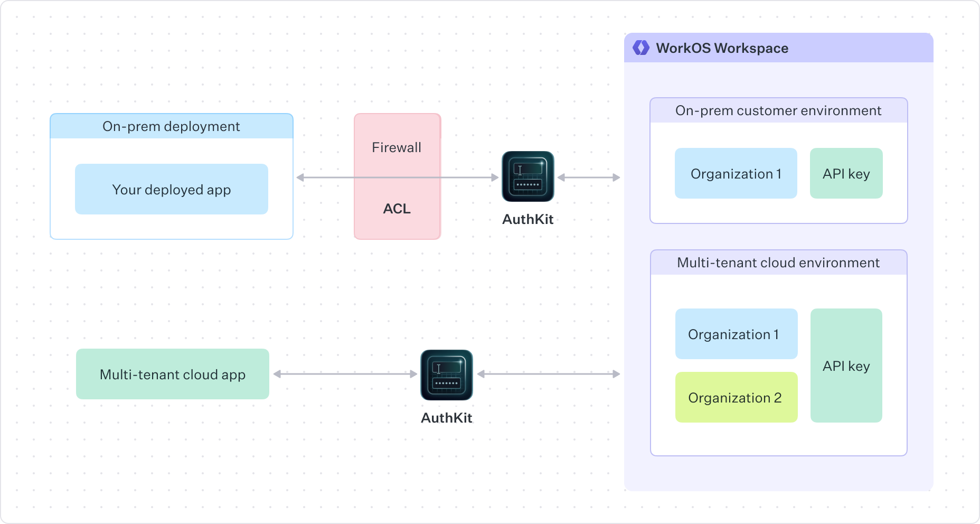This screenshot has width=980, height=524.
Task: Select the WorkOS diamond logo
Action: 640,48
